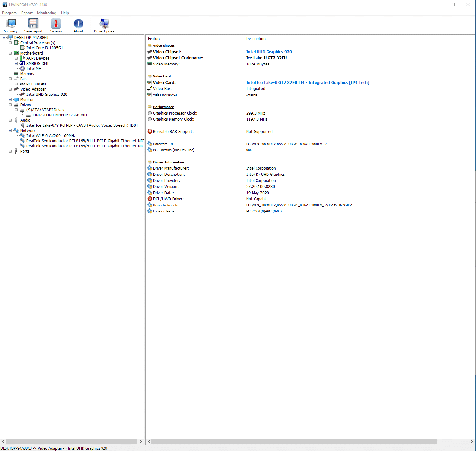476x451 pixels.
Task: Click the icon beside Hardware ID
Action: coord(150,144)
